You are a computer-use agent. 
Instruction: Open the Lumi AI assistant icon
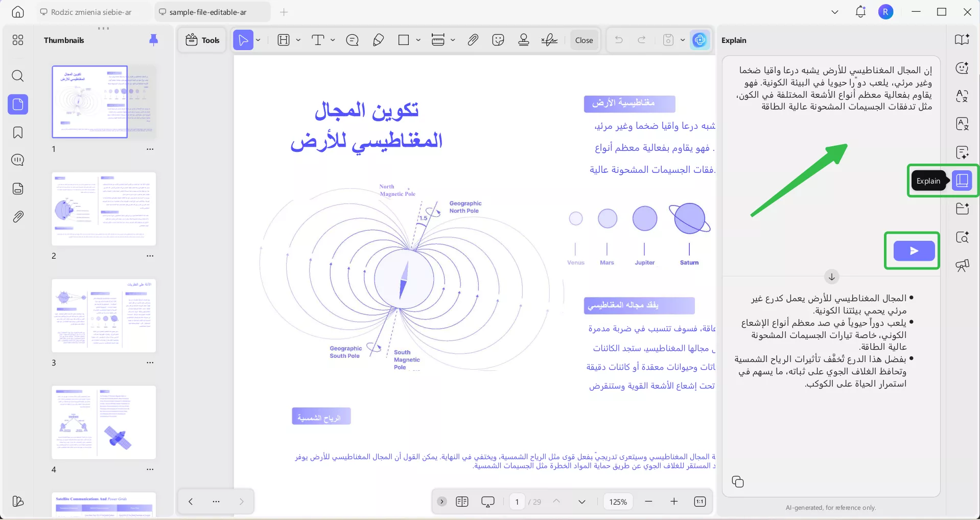(x=699, y=40)
